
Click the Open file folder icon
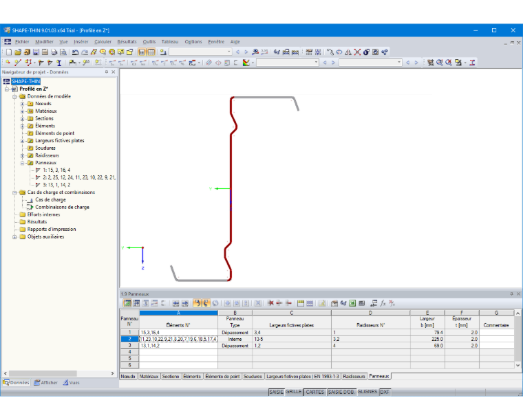pos(18,52)
